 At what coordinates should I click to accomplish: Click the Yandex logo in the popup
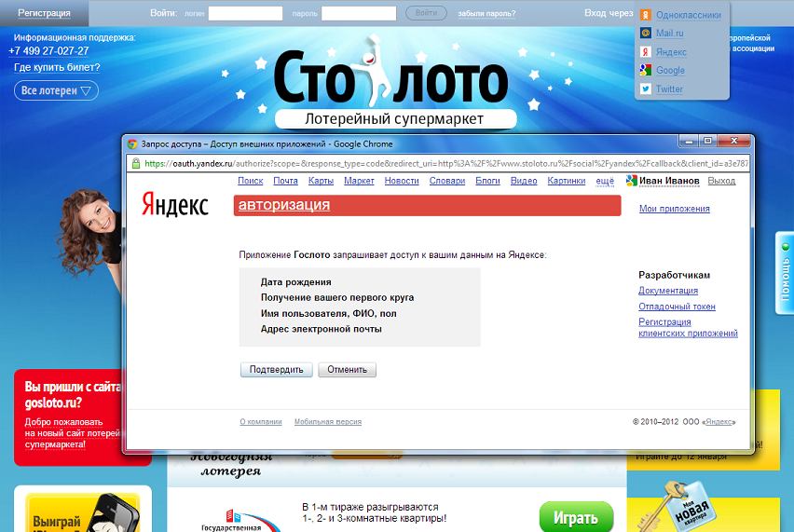coord(175,205)
